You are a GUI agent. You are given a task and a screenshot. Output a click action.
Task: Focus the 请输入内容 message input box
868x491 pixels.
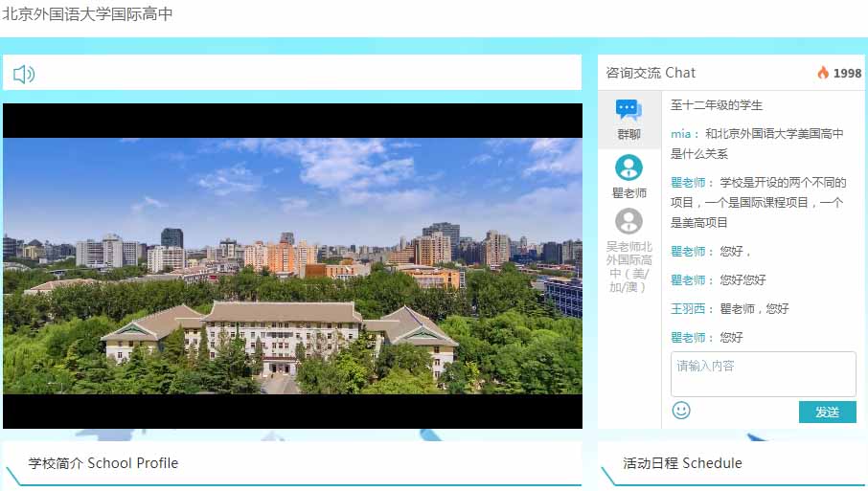tap(764, 374)
